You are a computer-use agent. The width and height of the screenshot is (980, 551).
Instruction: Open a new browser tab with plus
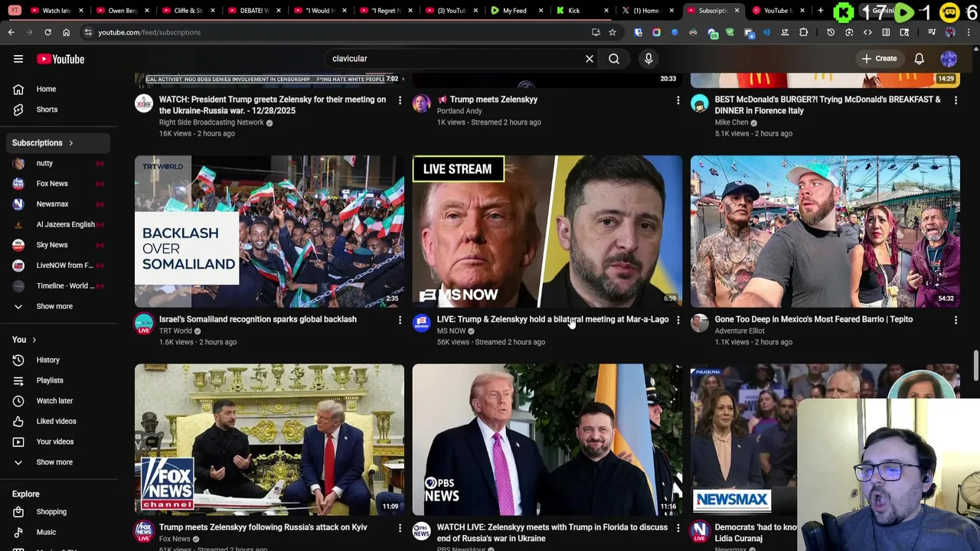tap(821, 11)
